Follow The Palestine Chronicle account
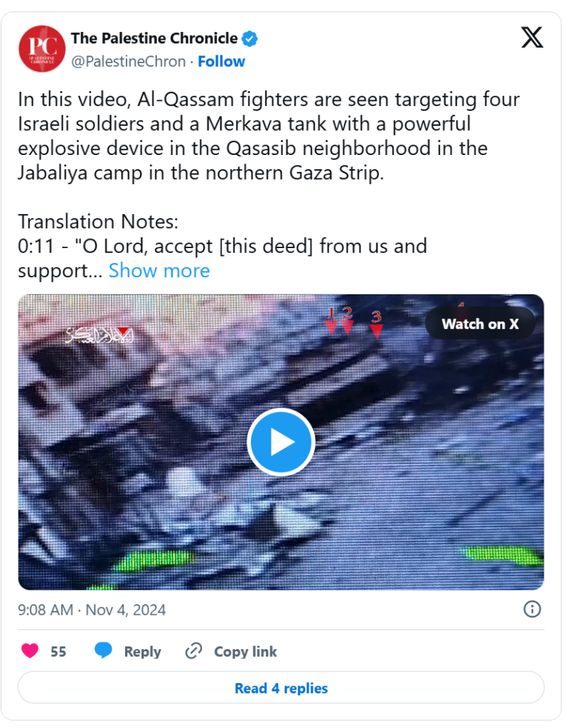The height and width of the screenshot is (728, 565). (x=222, y=62)
